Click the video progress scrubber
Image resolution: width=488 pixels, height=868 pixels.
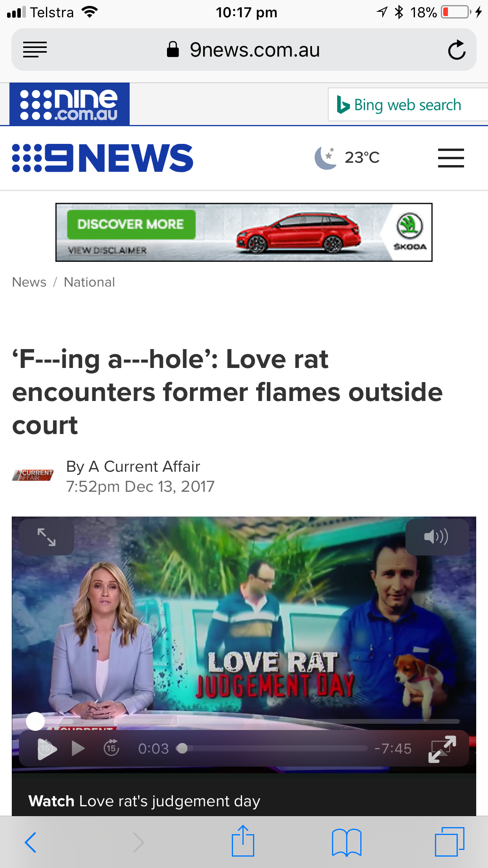coord(182,748)
